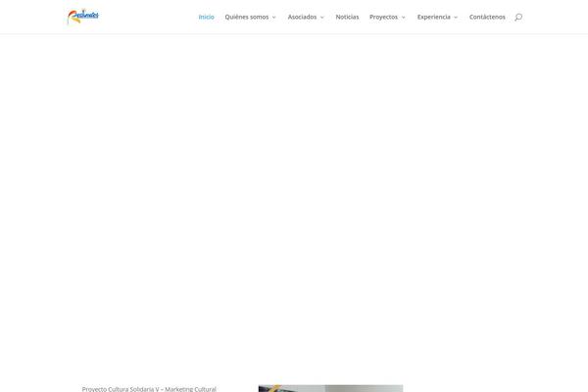Open the Proyectos menu
This screenshot has height=392, width=588.
383,17
